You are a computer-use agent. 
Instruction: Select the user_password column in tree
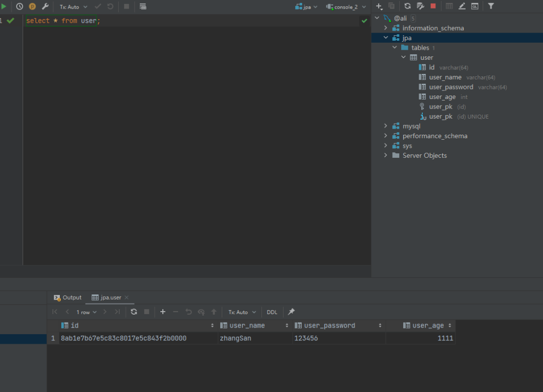point(463,87)
